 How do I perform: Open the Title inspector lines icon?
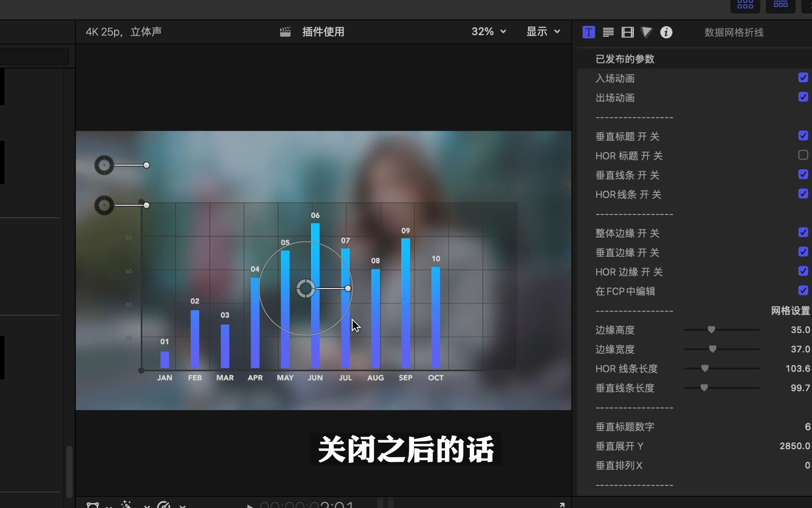tap(608, 32)
